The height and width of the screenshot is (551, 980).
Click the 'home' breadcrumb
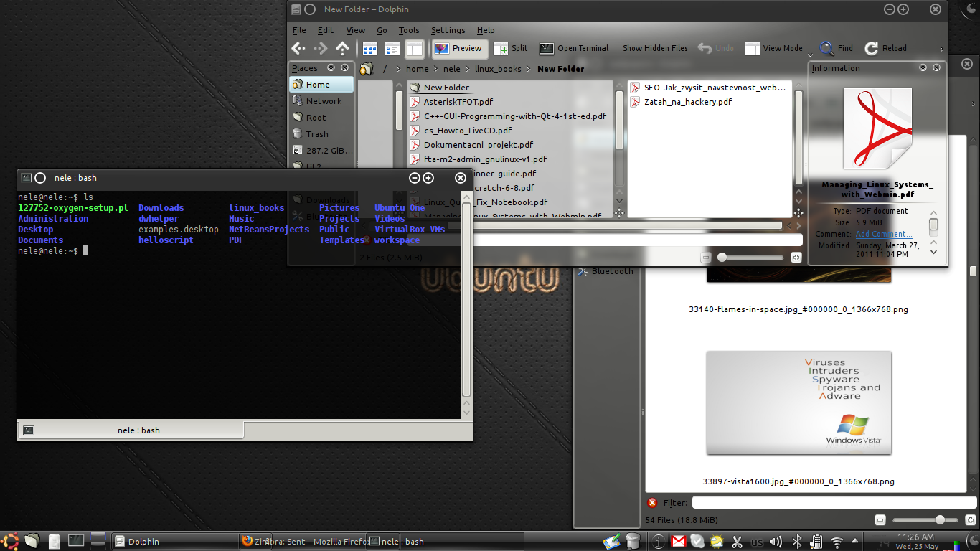click(x=417, y=69)
